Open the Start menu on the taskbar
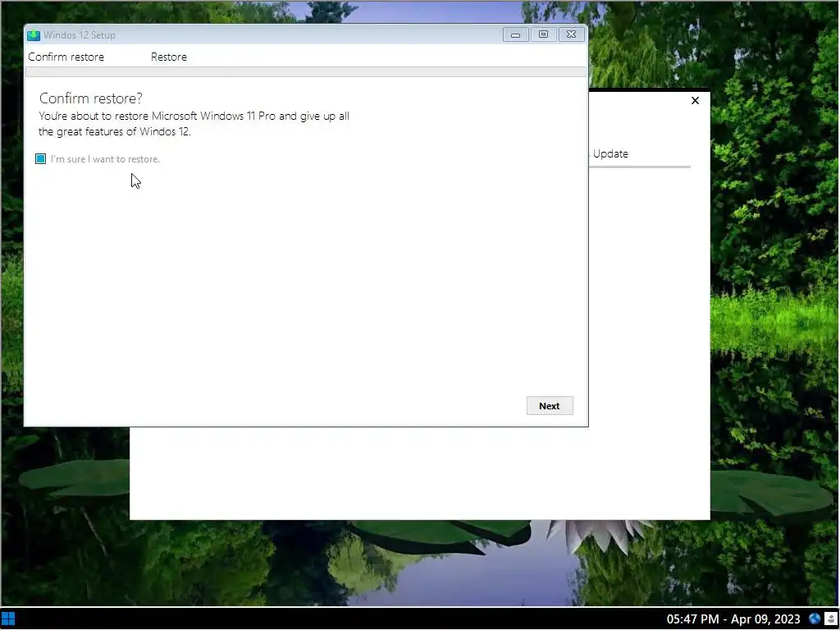 (x=8, y=619)
